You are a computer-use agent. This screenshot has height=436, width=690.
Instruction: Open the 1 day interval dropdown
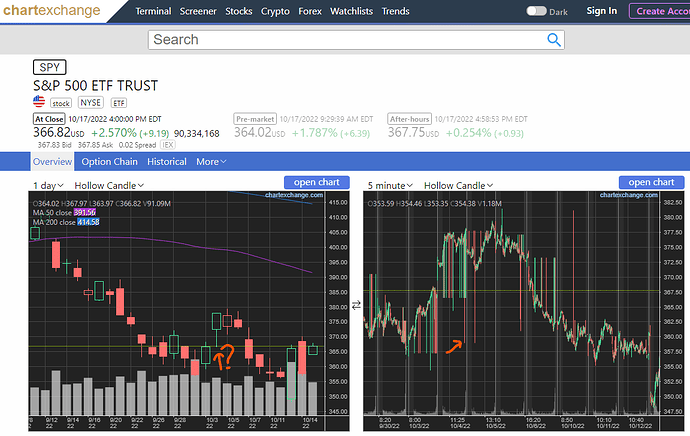tap(48, 186)
